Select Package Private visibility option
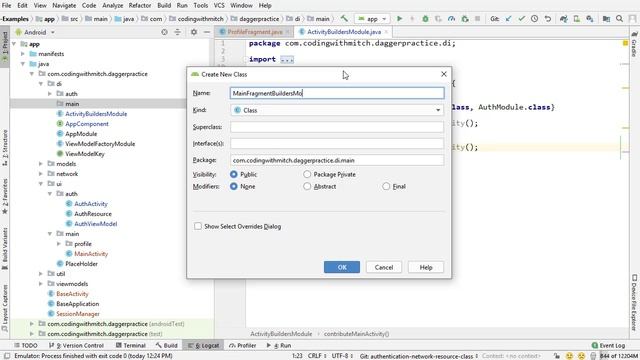This screenshot has width=640, height=360. click(307, 174)
